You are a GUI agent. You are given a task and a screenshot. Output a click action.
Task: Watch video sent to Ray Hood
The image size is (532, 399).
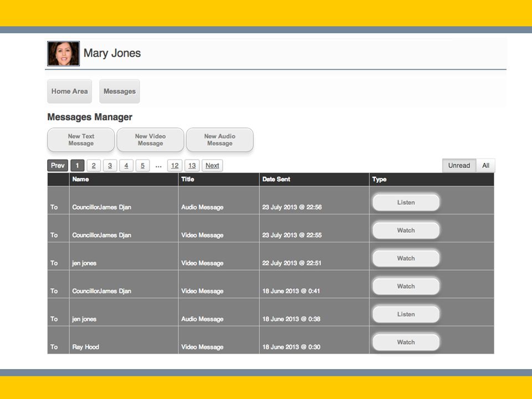pyautogui.click(x=406, y=342)
